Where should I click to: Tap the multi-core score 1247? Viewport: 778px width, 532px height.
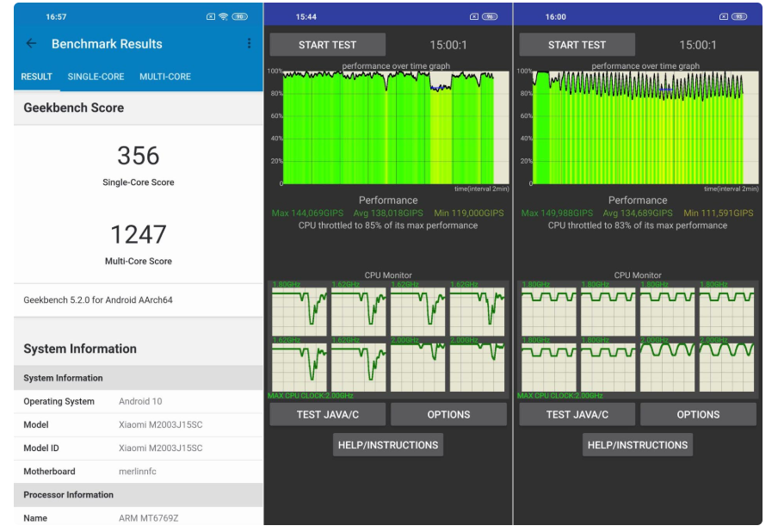point(139,234)
